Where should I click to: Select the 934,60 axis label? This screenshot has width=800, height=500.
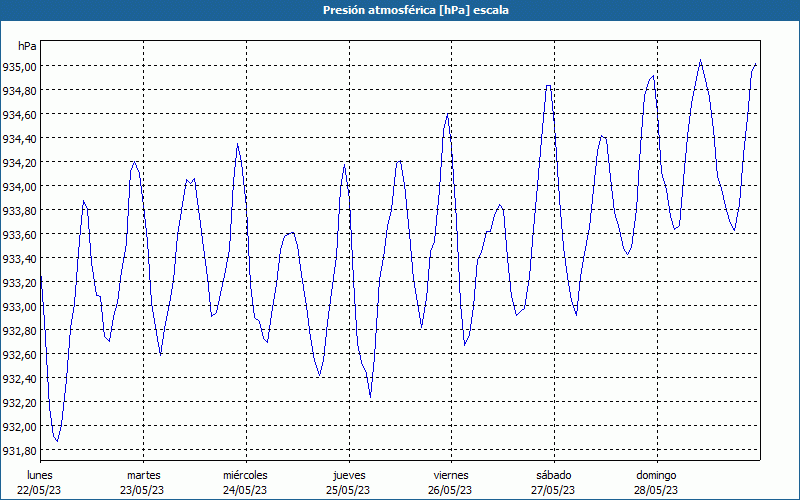click(19, 114)
